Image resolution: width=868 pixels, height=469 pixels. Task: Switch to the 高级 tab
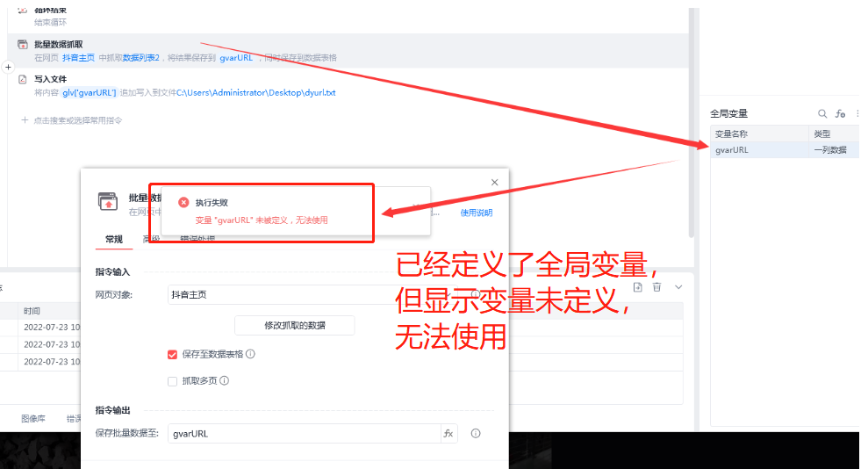click(151, 239)
